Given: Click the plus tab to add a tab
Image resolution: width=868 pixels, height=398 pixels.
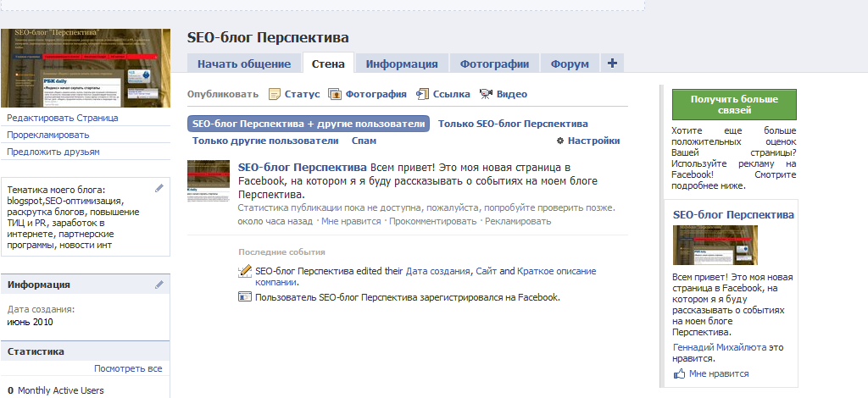Looking at the screenshot, I should coord(612,64).
